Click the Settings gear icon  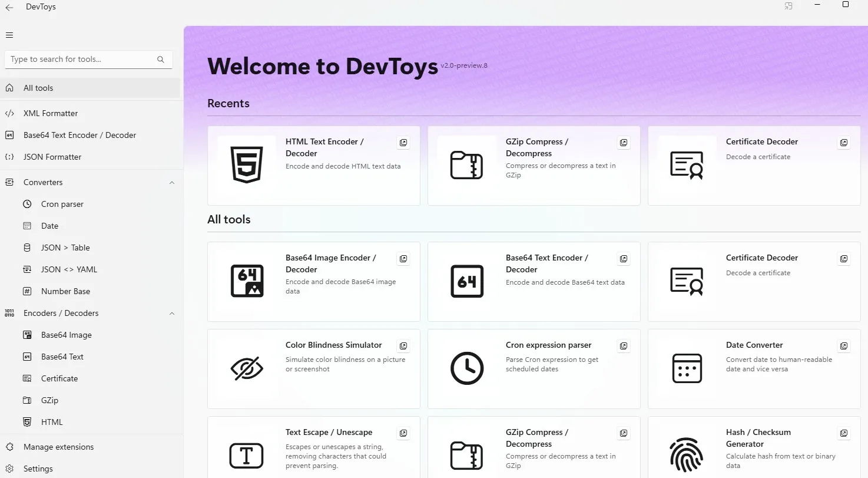(x=9, y=469)
